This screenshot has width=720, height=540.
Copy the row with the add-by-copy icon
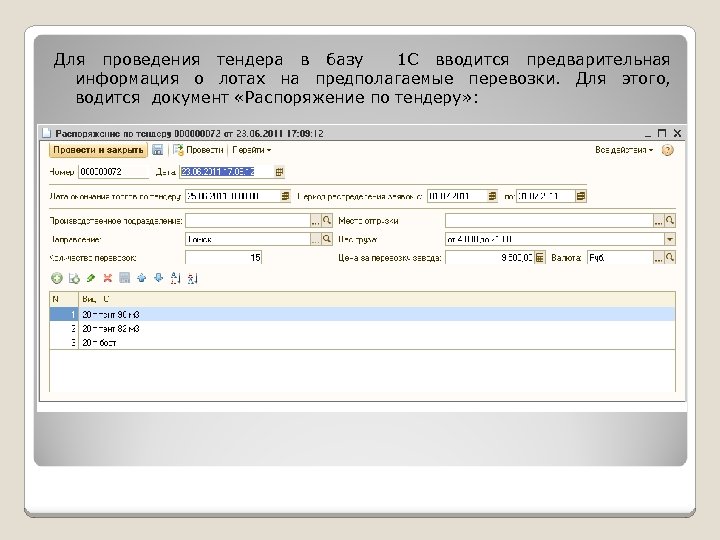click(74, 278)
